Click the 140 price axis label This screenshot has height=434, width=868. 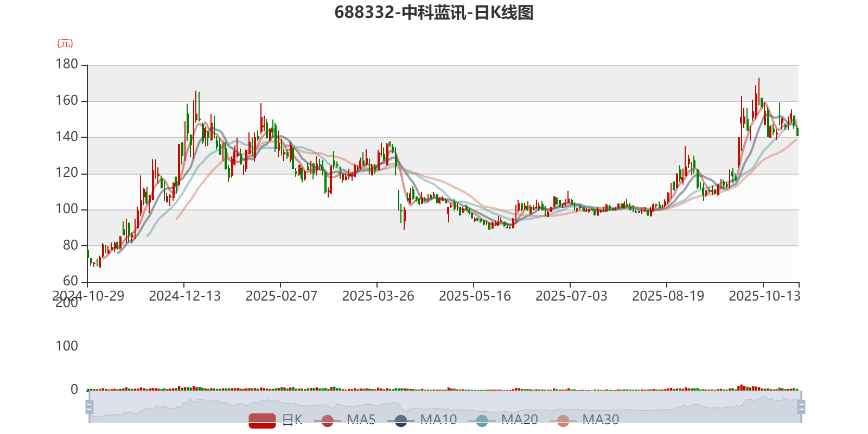click(x=67, y=137)
